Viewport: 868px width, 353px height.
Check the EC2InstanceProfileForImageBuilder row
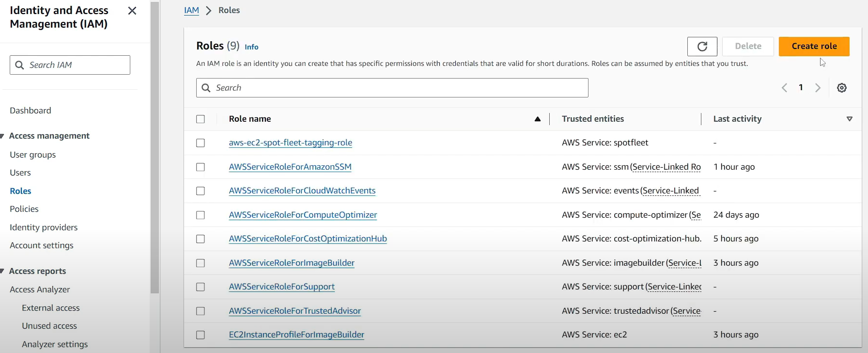(x=201, y=335)
